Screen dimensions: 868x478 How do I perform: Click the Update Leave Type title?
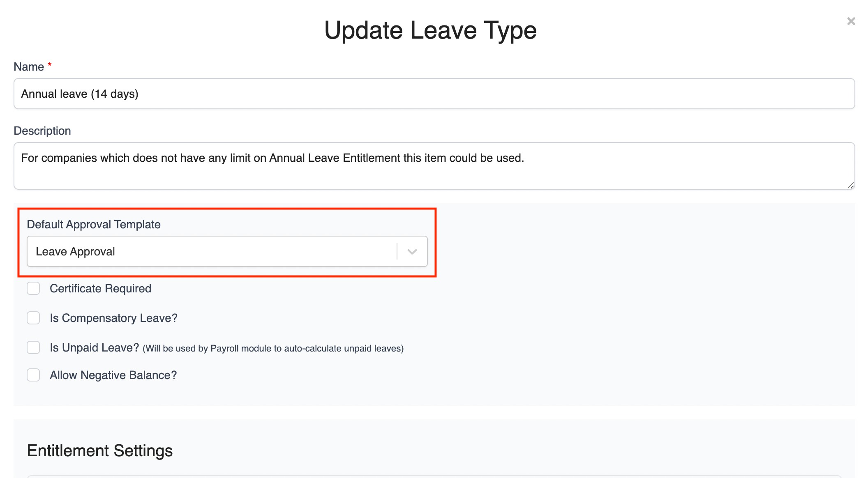tap(430, 30)
